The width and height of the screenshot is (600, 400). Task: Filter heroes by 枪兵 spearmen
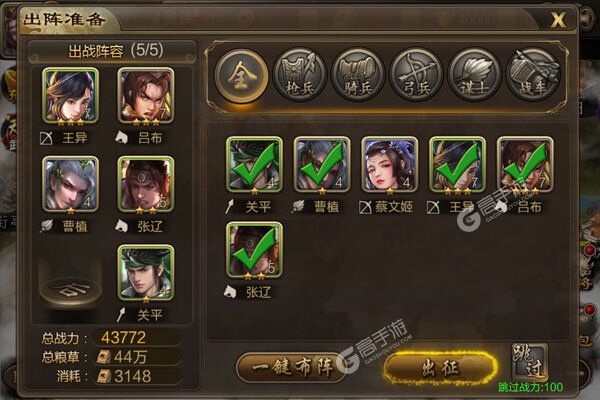[299, 75]
